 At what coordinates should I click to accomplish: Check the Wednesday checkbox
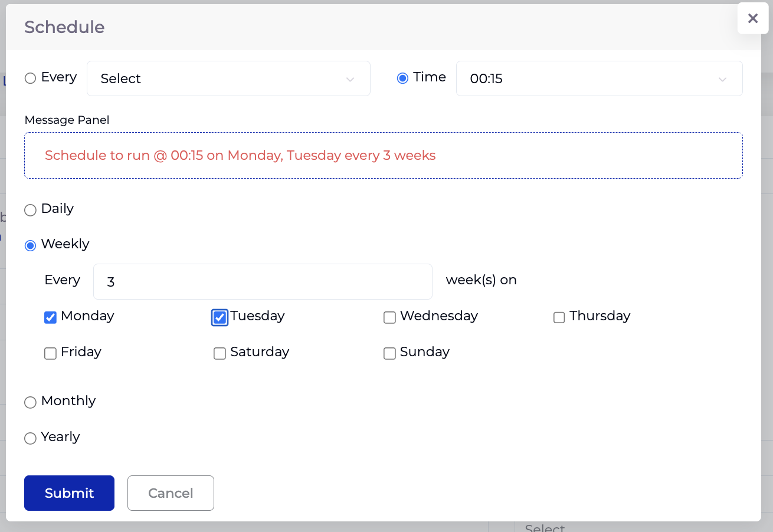click(389, 317)
